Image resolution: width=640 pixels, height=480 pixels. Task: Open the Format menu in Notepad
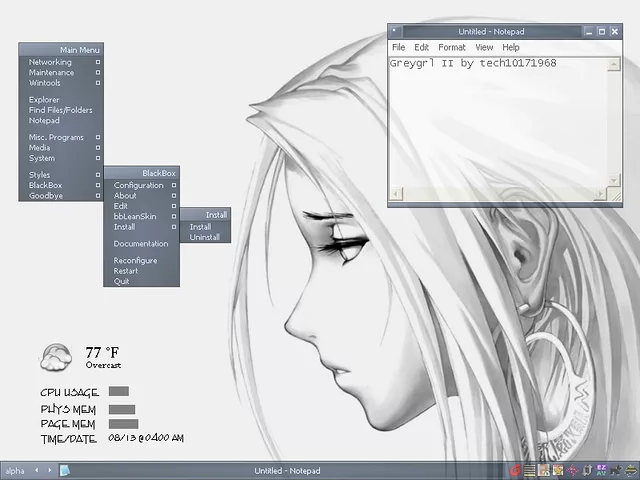click(452, 47)
